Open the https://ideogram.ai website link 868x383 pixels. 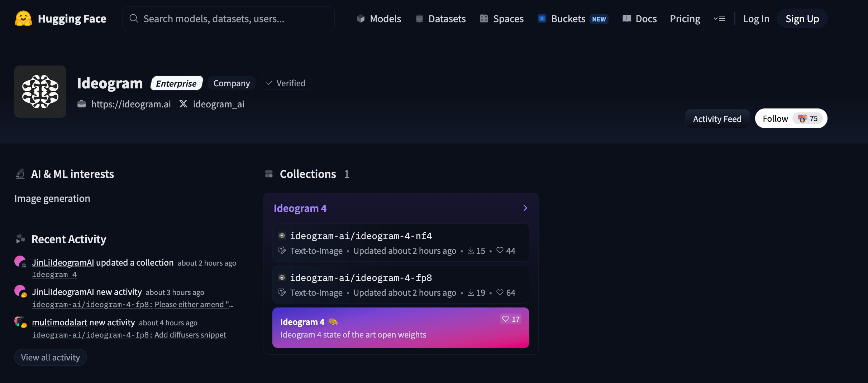click(131, 104)
